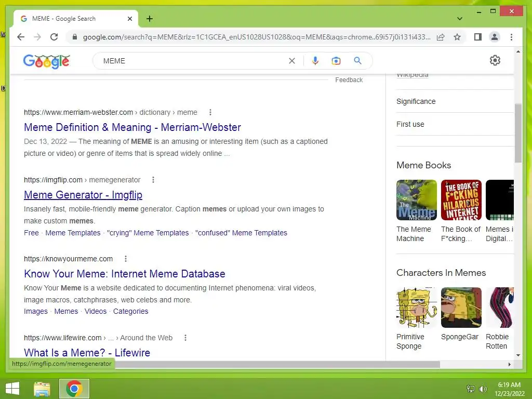Close the MEME - Google Search tab

point(129,19)
